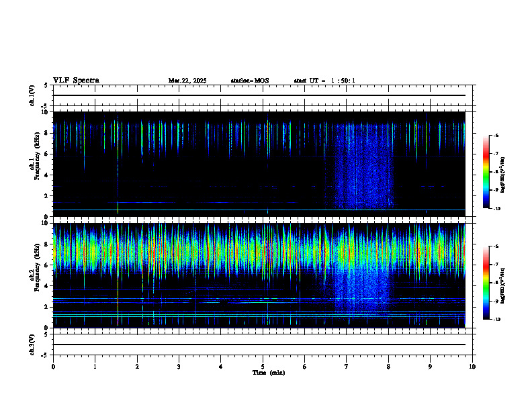Screen dimensions: 532x411
Task: Click time-axis tick label "3" at bottom
Action: [x=179, y=367]
